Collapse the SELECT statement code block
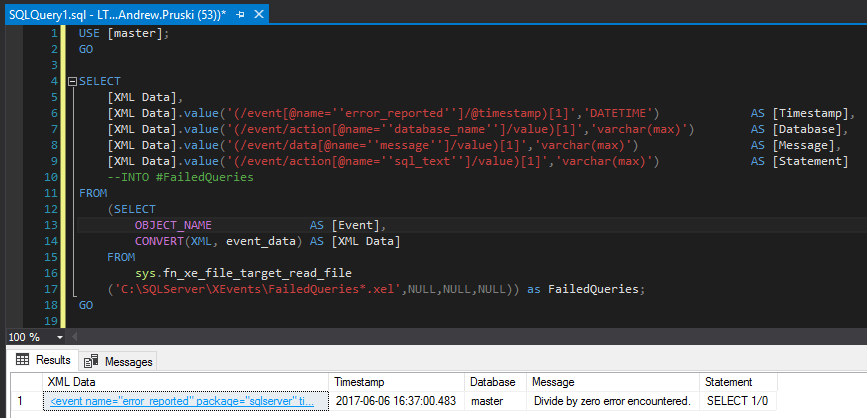Viewport: 867px width, 418px height. (x=71, y=81)
